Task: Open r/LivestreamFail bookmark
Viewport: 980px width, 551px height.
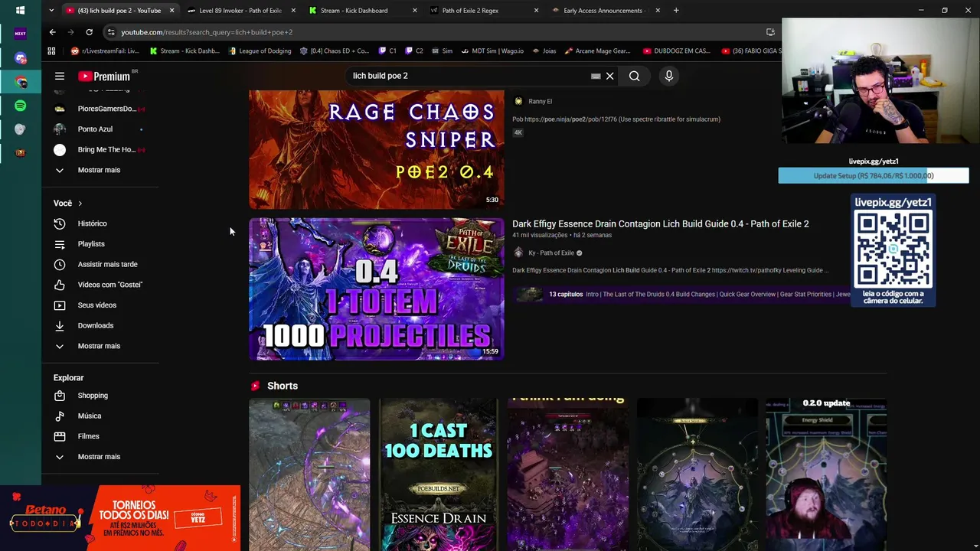Action: (x=106, y=51)
